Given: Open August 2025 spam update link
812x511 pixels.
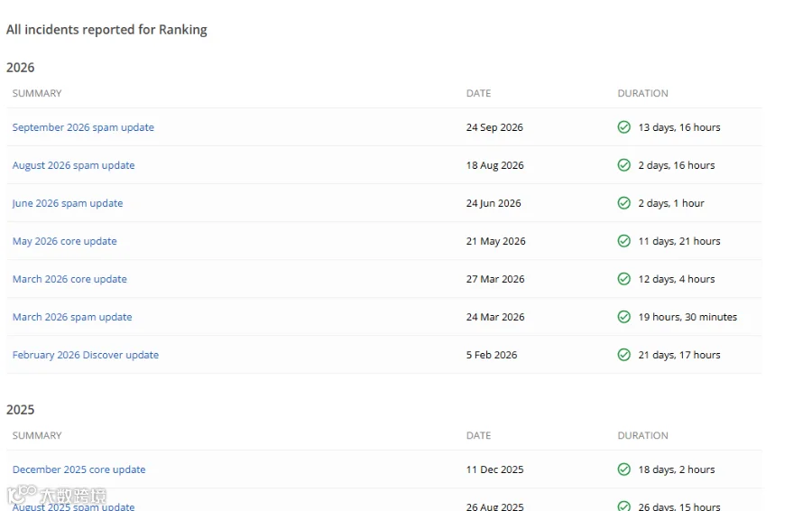Looking at the screenshot, I should [74, 506].
